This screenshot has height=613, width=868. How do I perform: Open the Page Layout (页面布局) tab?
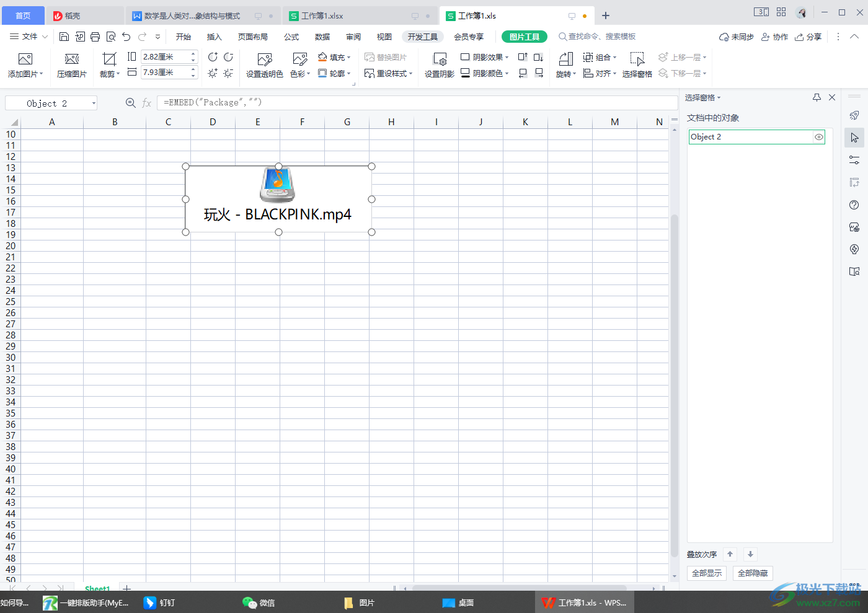(x=253, y=37)
